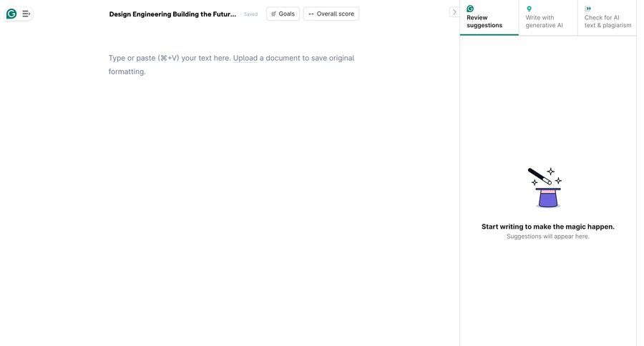Click "Suggestions will appear here" text
The width and height of the screenshot is (644, 346).
548,237
